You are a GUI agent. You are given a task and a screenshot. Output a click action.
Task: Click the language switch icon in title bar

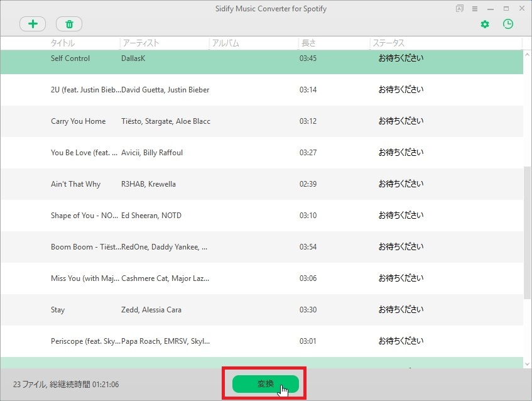[x=460, y=9]
